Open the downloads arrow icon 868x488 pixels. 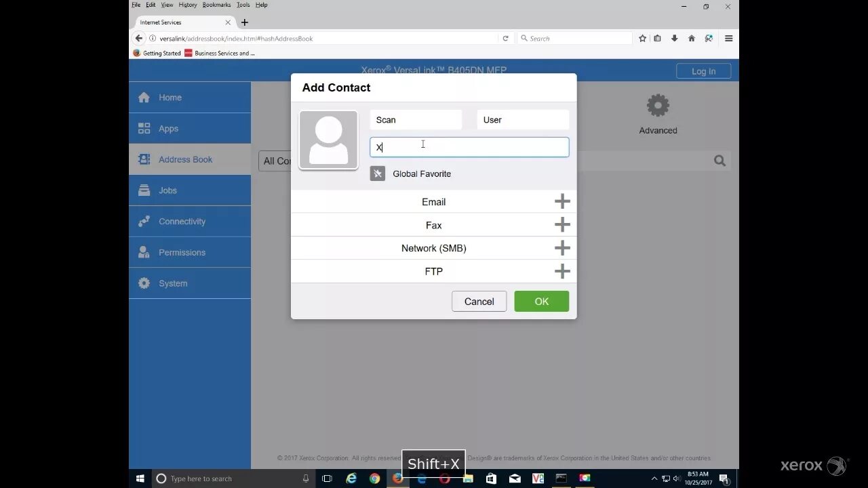click(x=674, y=39)
